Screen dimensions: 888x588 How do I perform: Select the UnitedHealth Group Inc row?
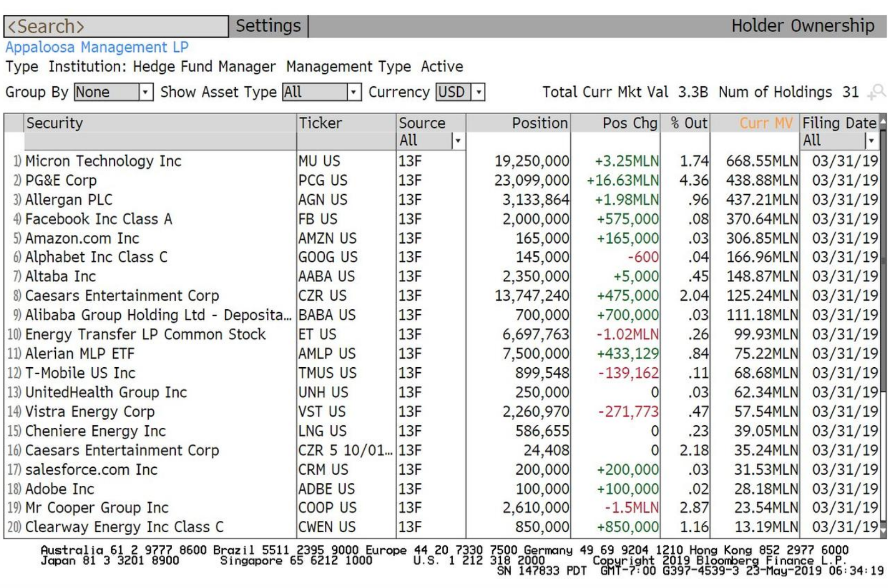443,392
